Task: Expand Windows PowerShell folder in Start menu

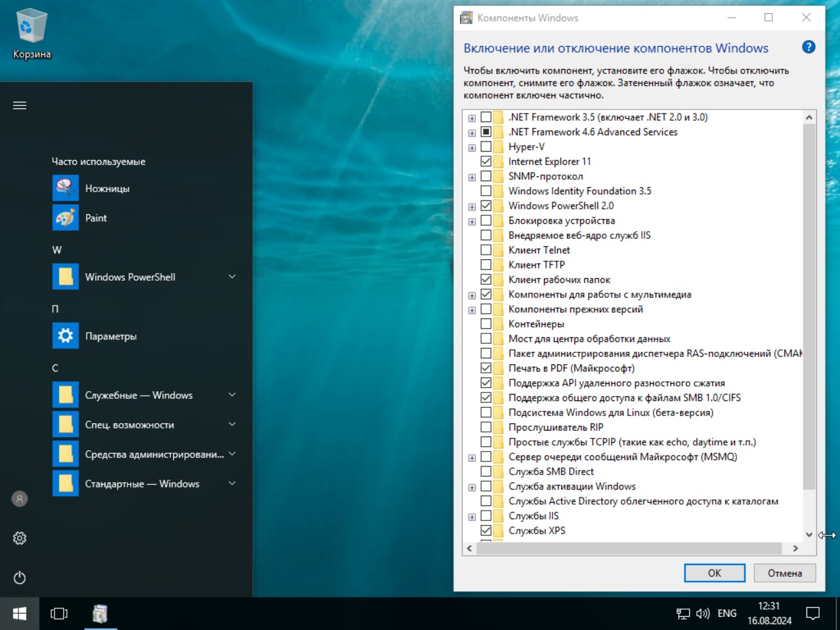Action: click(x=232, y=277)
